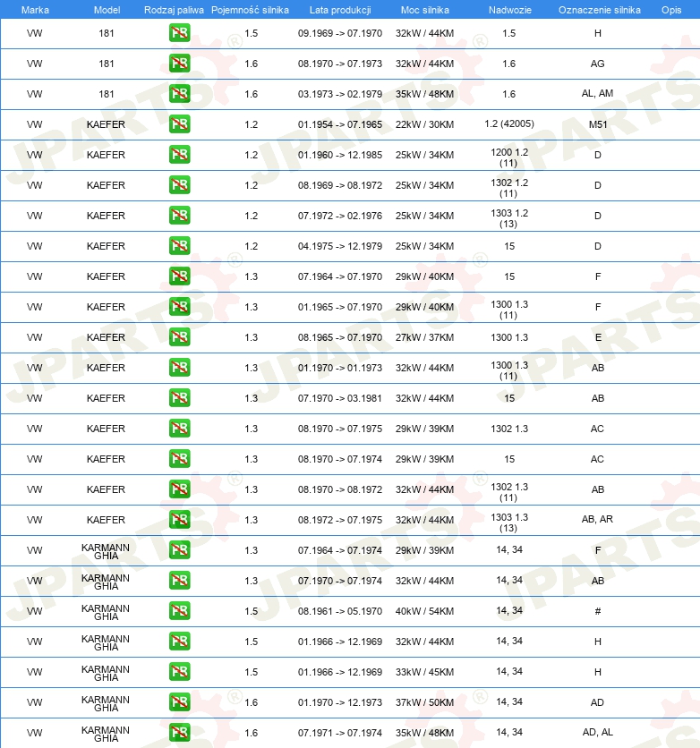Click the Moc silnika column header
This screenshot has width=700, height=748.
(424, 10)
